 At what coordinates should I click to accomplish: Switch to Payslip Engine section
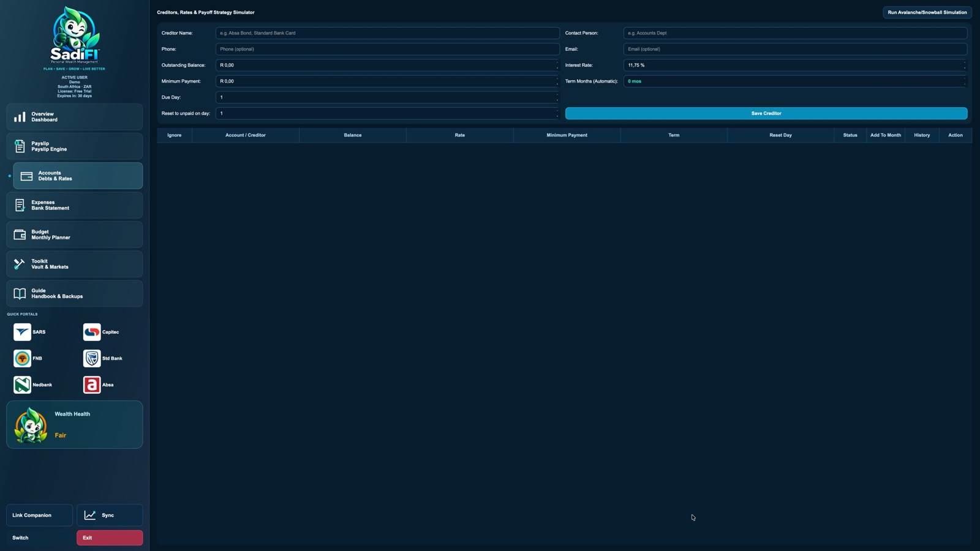pos(75,146)
